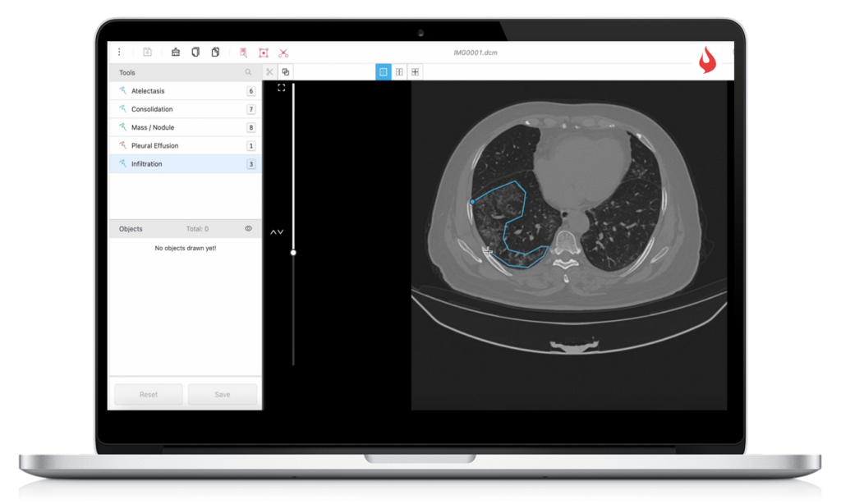The image size is (841, 504).
Task: Select the Consolidation tool entry
Action: (151, 108)
